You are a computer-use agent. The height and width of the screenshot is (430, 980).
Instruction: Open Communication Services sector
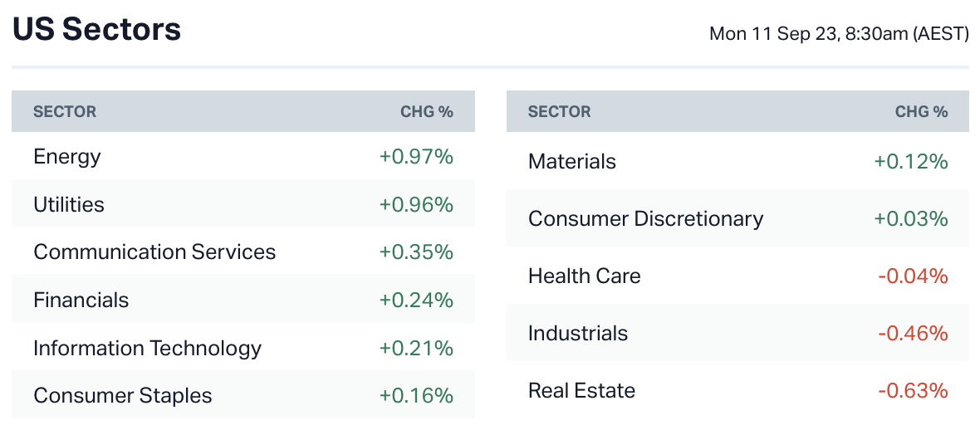[154, 252]
